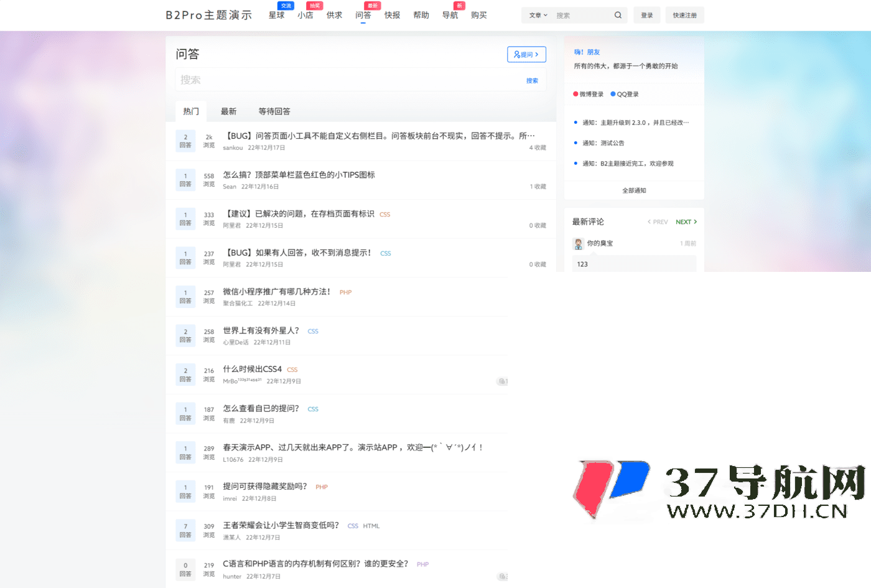Open the 快报 menu item
Viewport: 871px width, 588px height.
click(x=392, y=16)
